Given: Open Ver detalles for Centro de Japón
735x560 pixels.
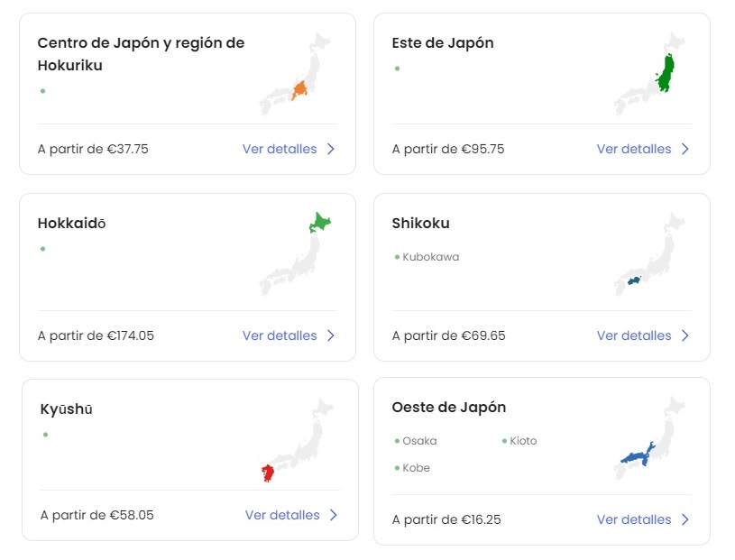Looking at the screenshot, I should point(280,149).
